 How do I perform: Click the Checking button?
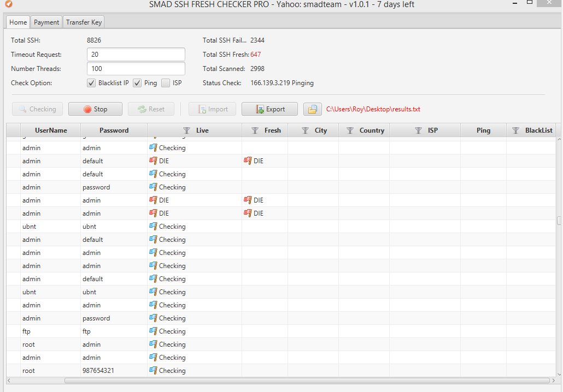pyautogui.click(x=37, y=109)
